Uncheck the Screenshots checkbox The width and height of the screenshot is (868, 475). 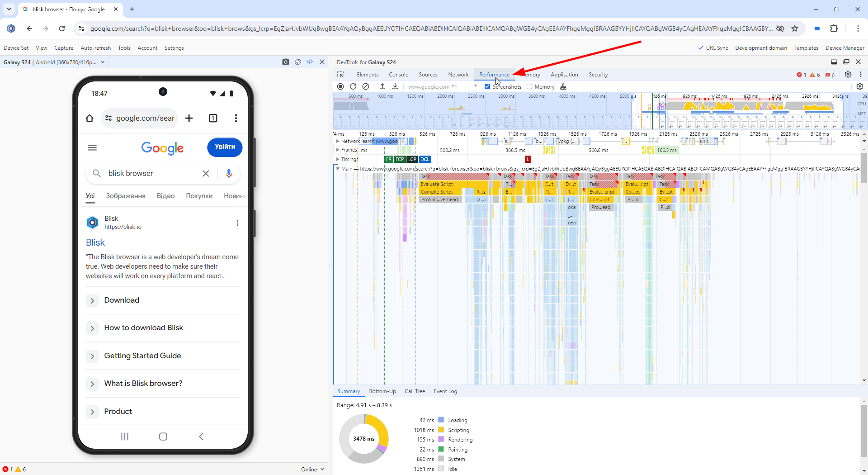[487, 86]
